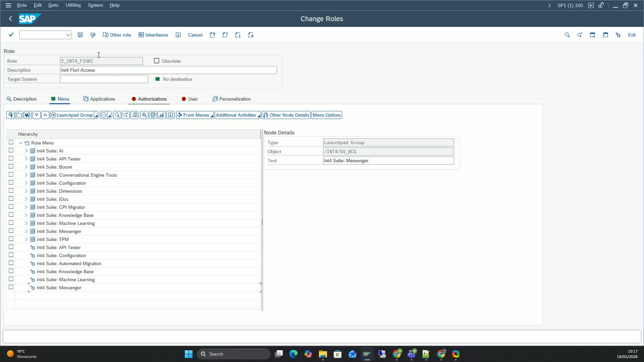Go to Next page icon
The image size is (644, 362).
[238, 35]
